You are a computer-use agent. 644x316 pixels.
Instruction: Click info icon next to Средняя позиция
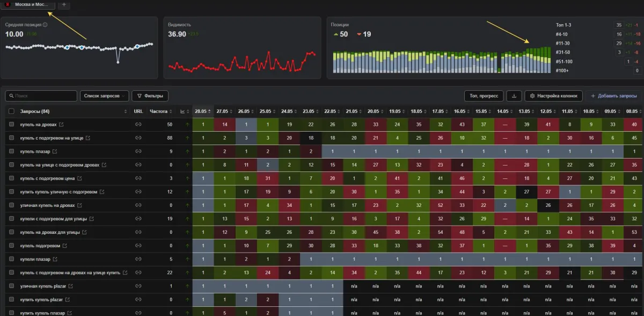[45, 25]
